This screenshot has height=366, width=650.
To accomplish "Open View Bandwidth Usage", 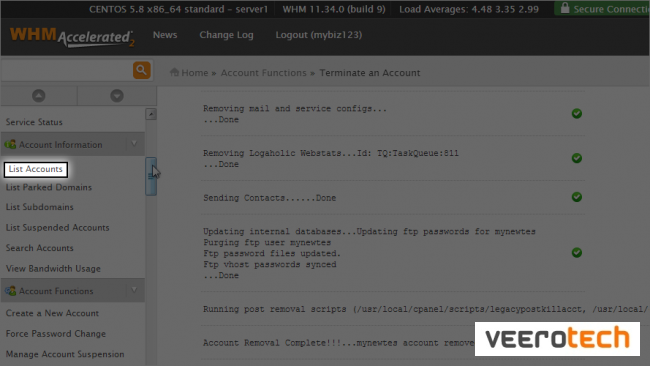I will (x=53, y=269).
